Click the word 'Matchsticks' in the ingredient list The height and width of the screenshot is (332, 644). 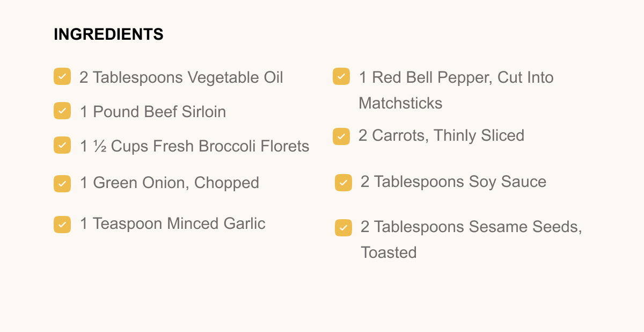pos(400,103)
